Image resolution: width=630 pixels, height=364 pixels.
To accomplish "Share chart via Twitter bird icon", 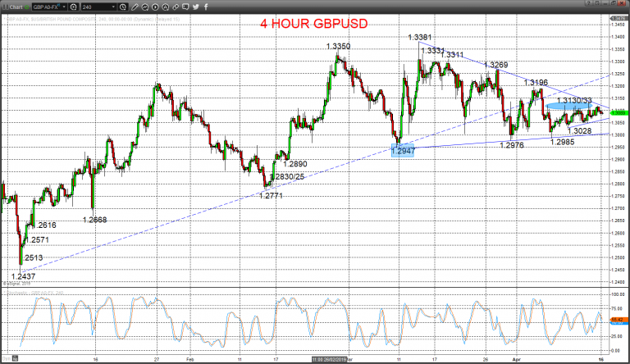I will 196,7.
